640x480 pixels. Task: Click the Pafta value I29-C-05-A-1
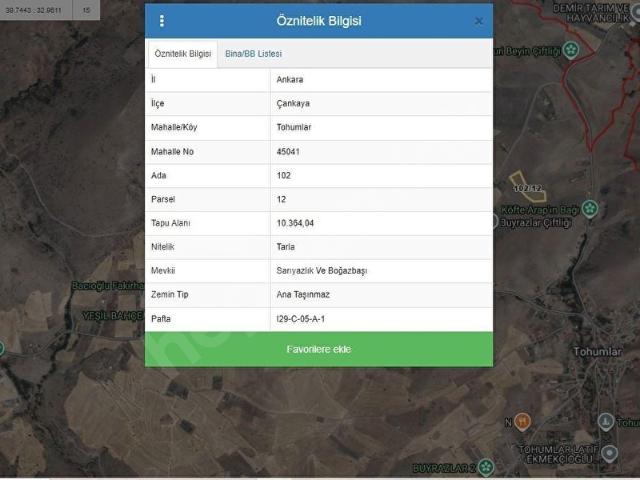tap(301, 319)
